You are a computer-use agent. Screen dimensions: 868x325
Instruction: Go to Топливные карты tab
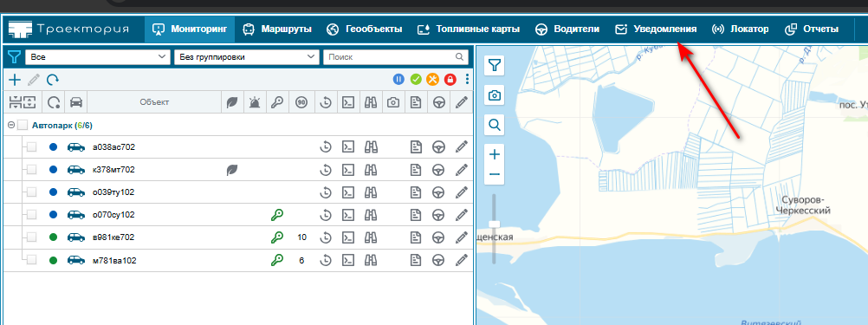tap(469, 29)
